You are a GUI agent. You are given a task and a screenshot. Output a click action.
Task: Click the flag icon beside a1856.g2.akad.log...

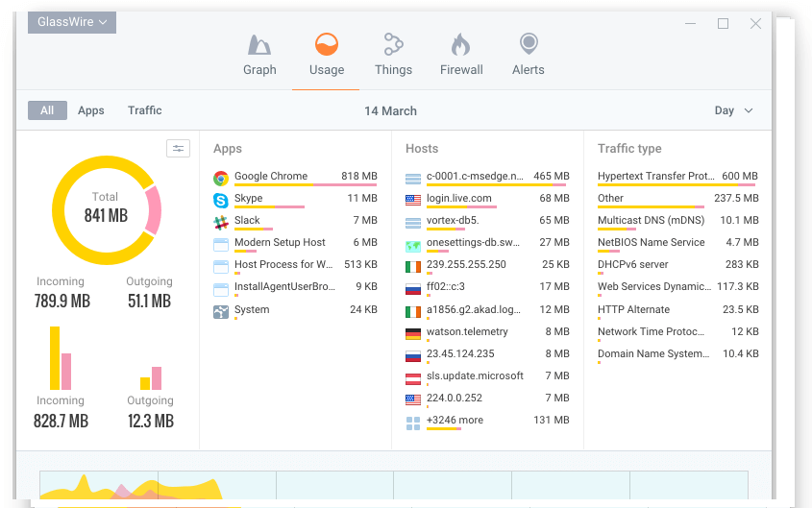413,312
